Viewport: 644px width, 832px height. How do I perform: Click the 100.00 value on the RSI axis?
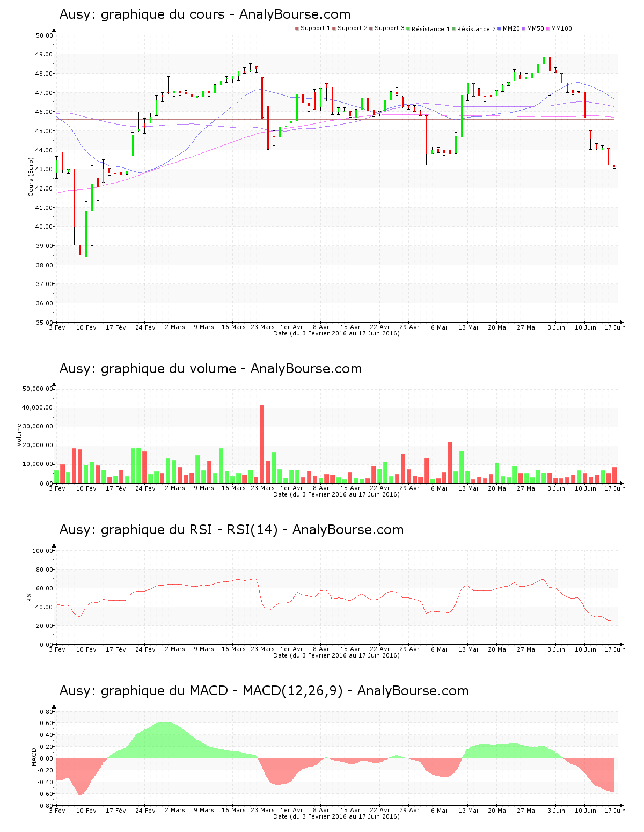[x=42, y=551]
